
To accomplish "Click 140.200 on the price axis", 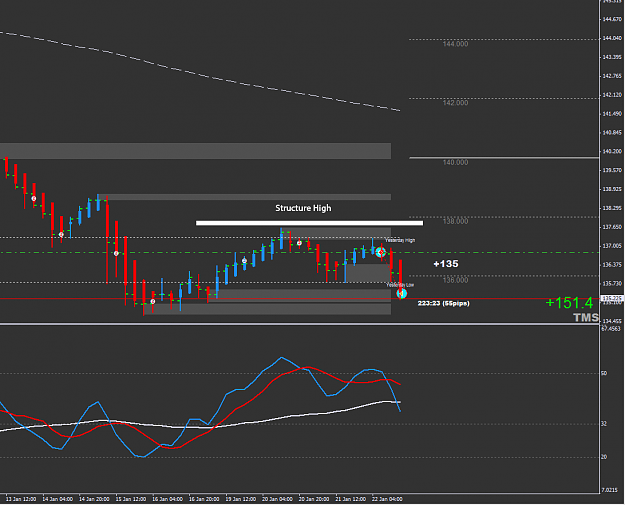I will click(612, 151).
